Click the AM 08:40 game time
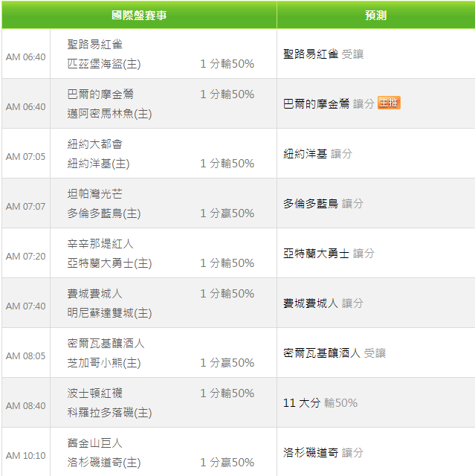The image size is (475, 476). [x=26, y=405]
